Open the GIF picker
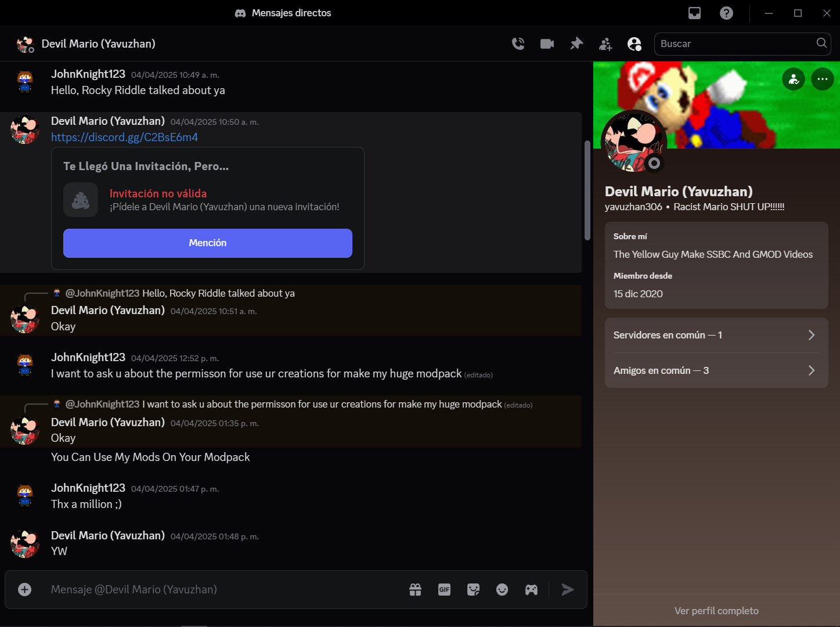The width and height of the screenshot is (840, 627). [444, 589]
